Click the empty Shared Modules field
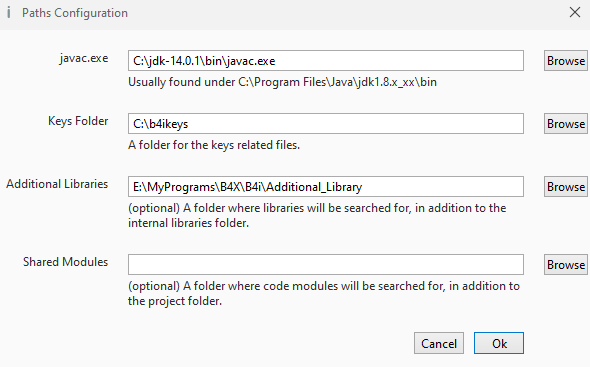The image size is (590, 367). (326, 264)
